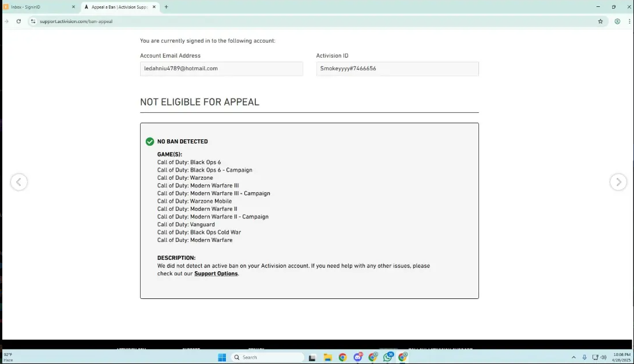Open the Chrome profile icon left of WhatsApp
This screenshot has height=364, width=634.
(x=373, y=357)
